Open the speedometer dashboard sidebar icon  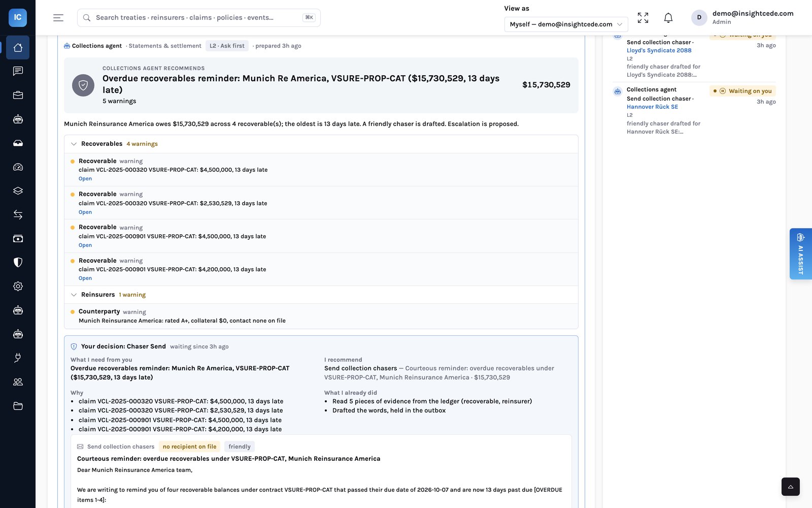(18, 167)
